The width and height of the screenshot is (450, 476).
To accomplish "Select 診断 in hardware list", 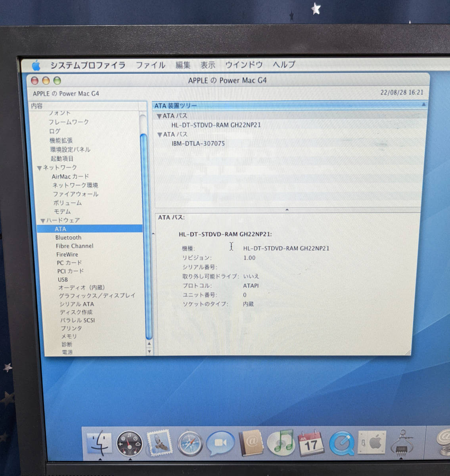I will coord(67,344).
